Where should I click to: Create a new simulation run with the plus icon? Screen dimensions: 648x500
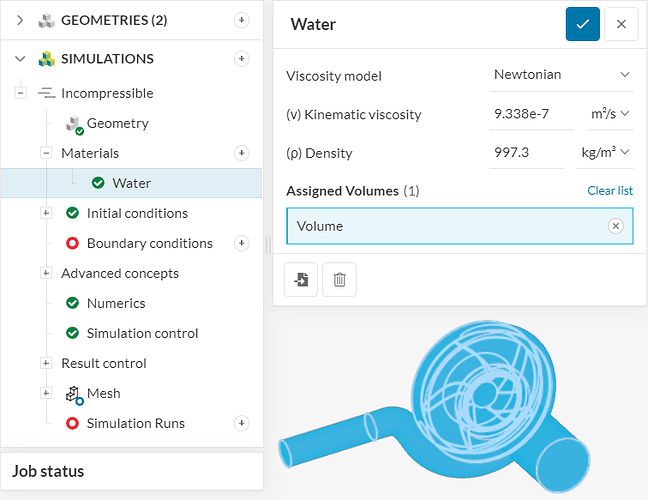pyautogui.click(x=241, y=423)
